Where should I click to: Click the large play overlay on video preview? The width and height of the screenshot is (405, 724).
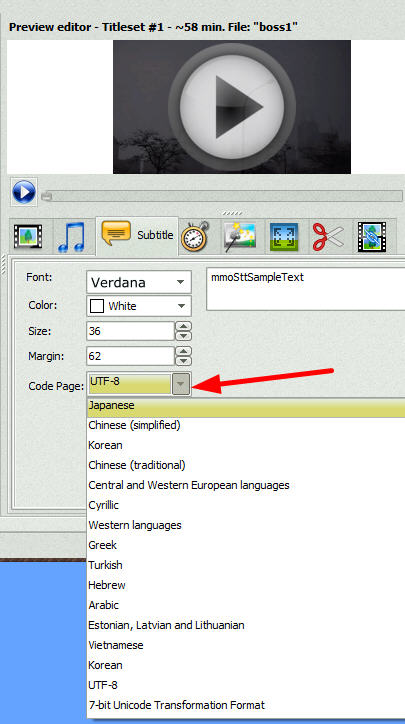tap(232, 107)
